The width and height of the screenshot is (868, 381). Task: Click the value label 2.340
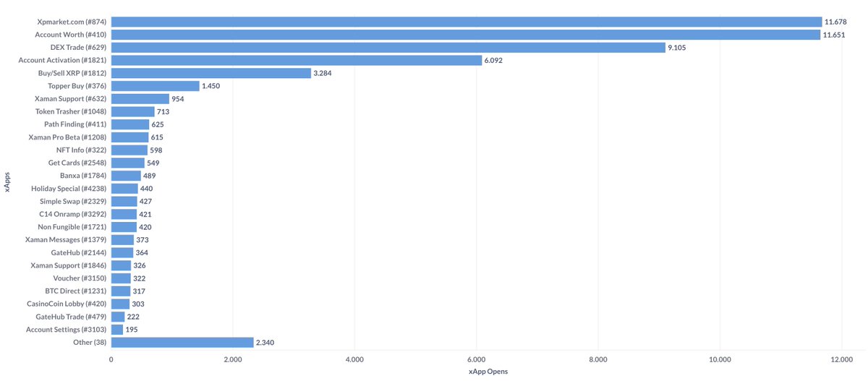coord(265,343)
